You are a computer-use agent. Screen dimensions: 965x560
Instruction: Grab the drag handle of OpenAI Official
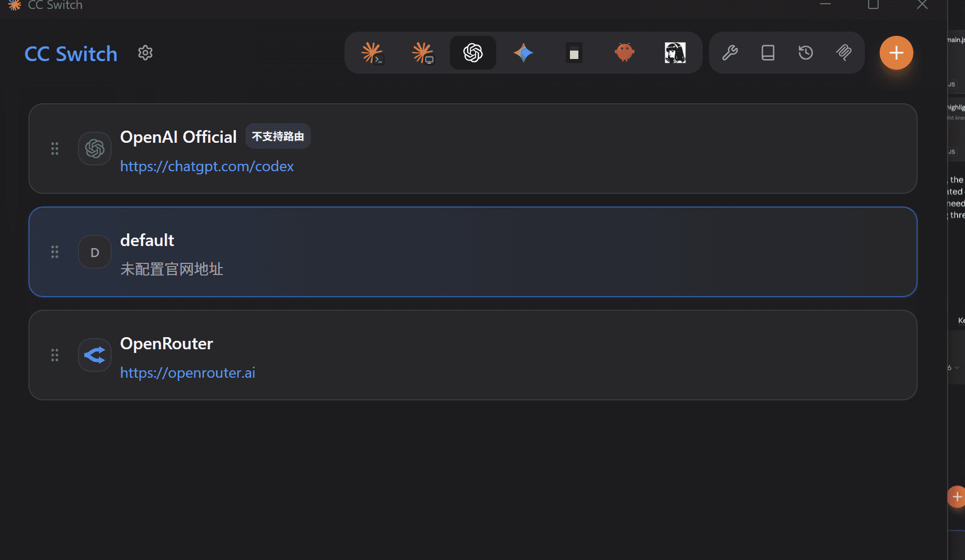(55, 149)
